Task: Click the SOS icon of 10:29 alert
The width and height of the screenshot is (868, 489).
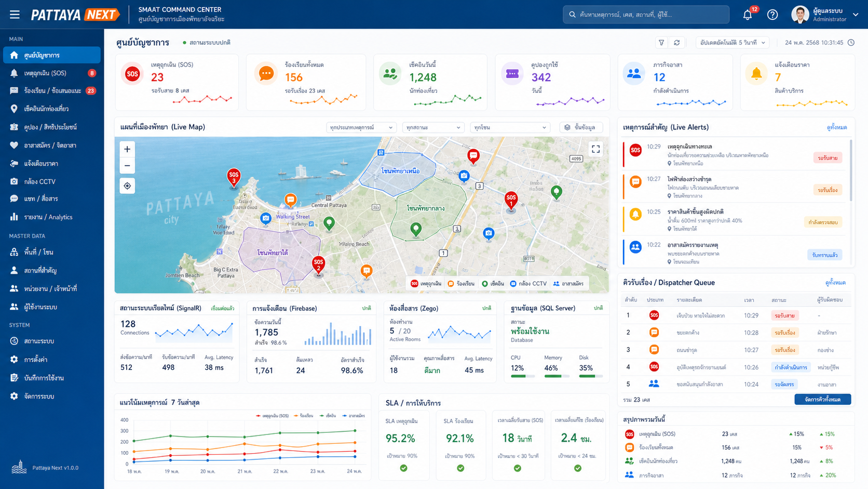Action: pos(635,150)
